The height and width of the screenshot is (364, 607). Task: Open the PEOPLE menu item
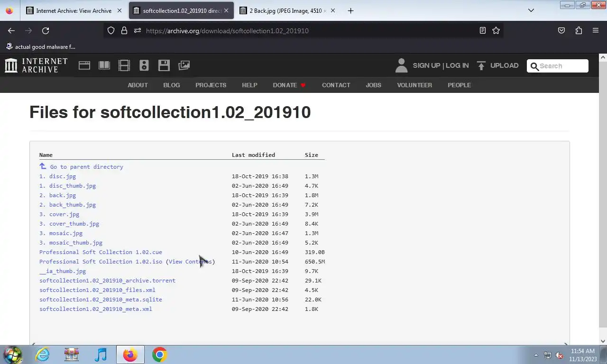(x=459, y=85)
